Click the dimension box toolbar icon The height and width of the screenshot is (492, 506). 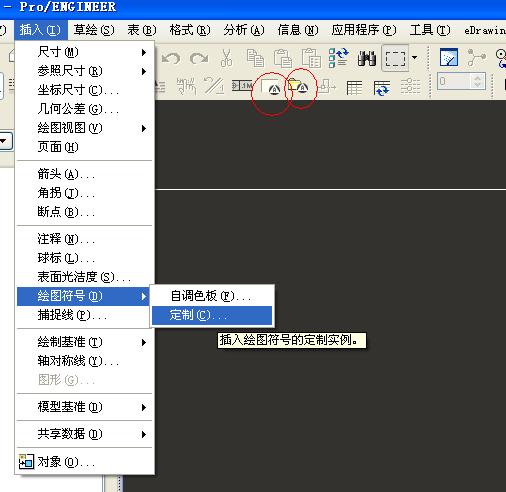242,86
